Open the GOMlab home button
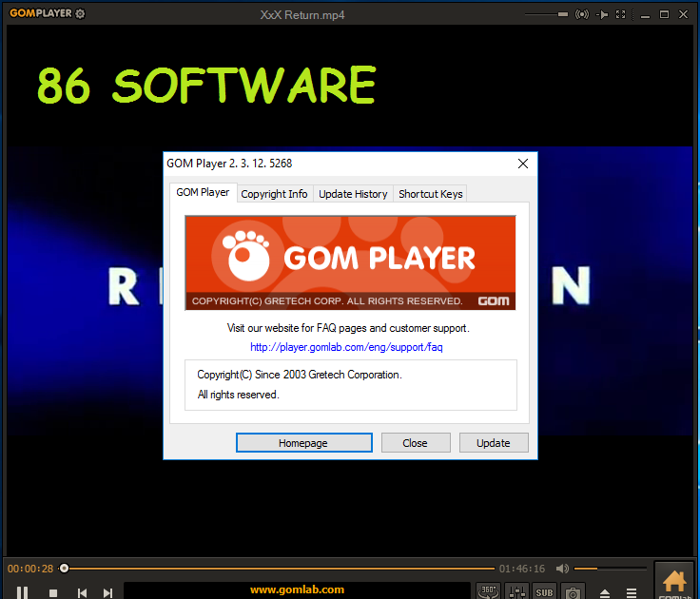The image size is (700, 599). coord(674,582)
